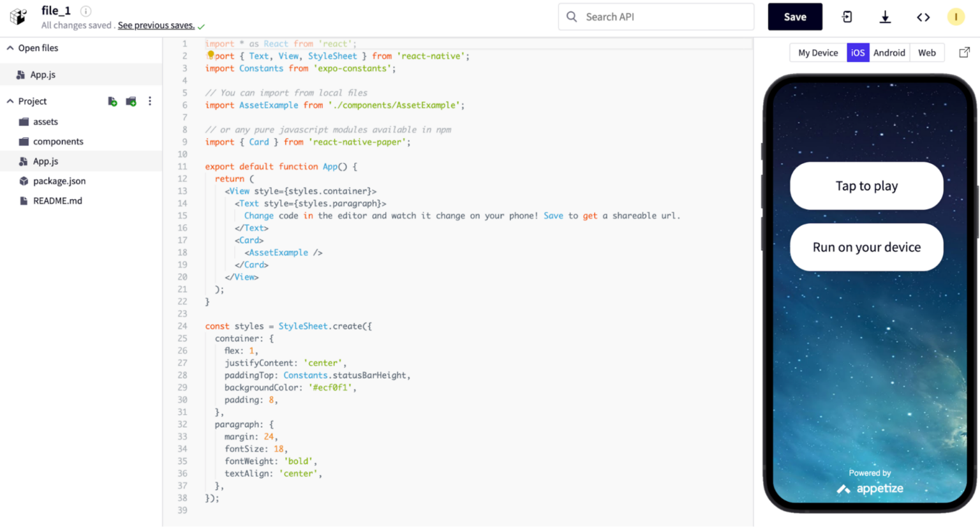
Task: Collapse the Project section
Action: [x=10, y=101]
